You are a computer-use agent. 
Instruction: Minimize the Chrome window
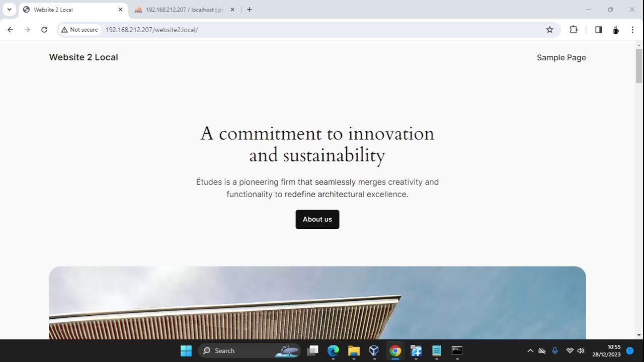point(589,10)
